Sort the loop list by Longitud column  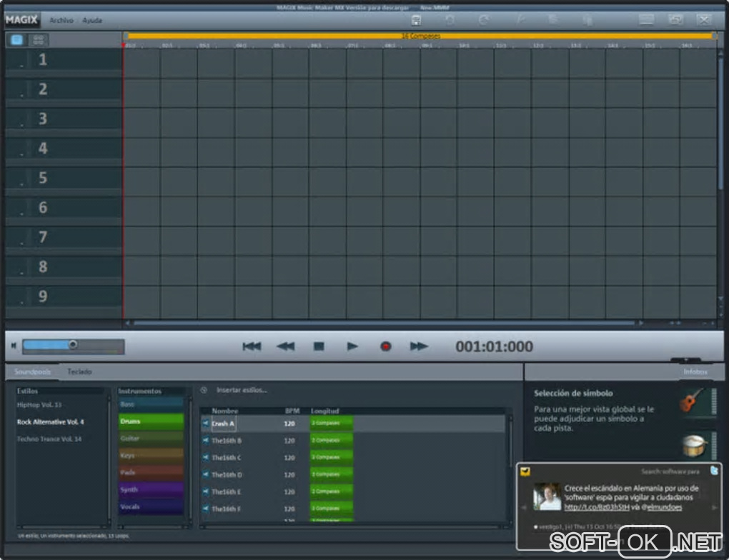pos(325,411)
